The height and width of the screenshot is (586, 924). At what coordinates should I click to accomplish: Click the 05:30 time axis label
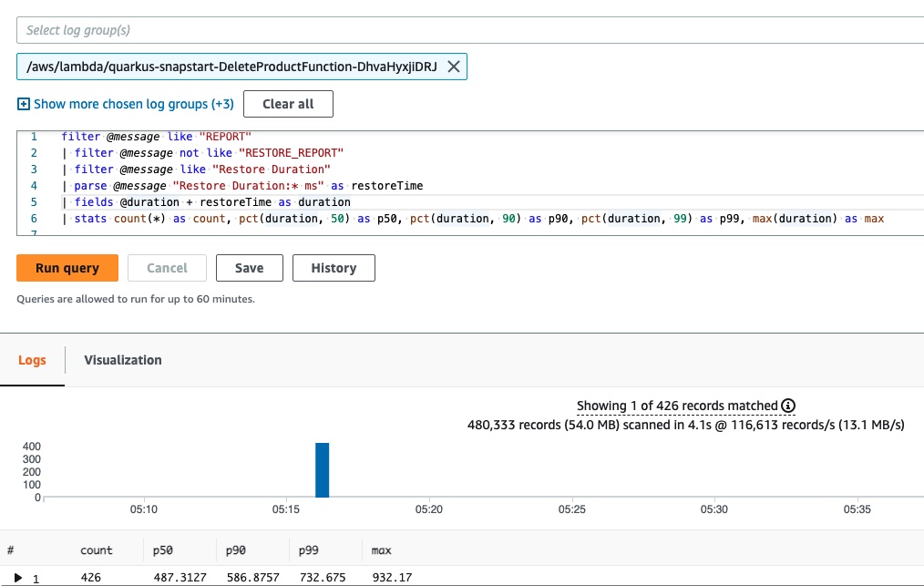tap(714, 509)
